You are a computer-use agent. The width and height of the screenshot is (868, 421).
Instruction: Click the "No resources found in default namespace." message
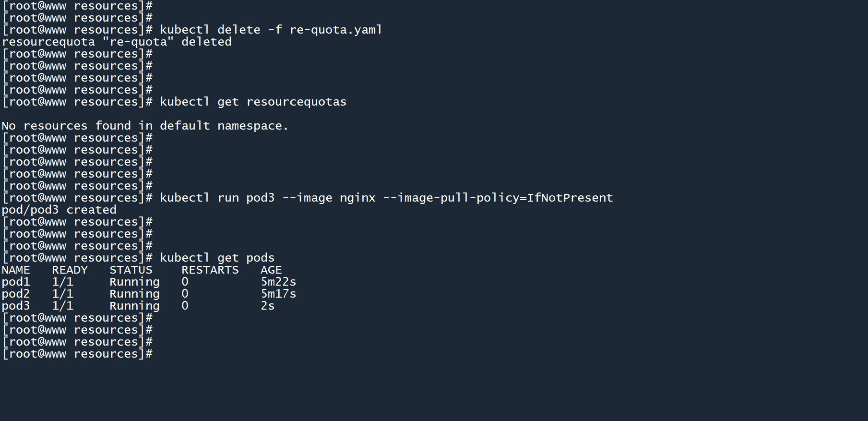point(144,126)
